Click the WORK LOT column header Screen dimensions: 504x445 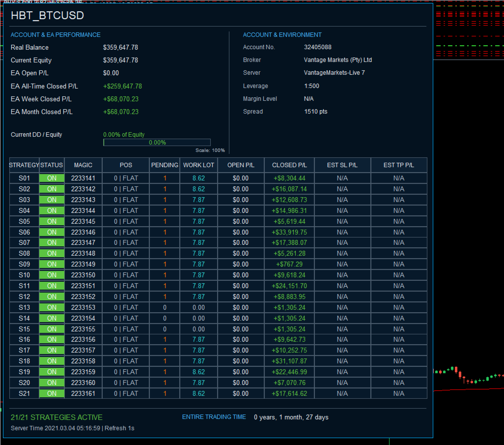coord(198,165)
